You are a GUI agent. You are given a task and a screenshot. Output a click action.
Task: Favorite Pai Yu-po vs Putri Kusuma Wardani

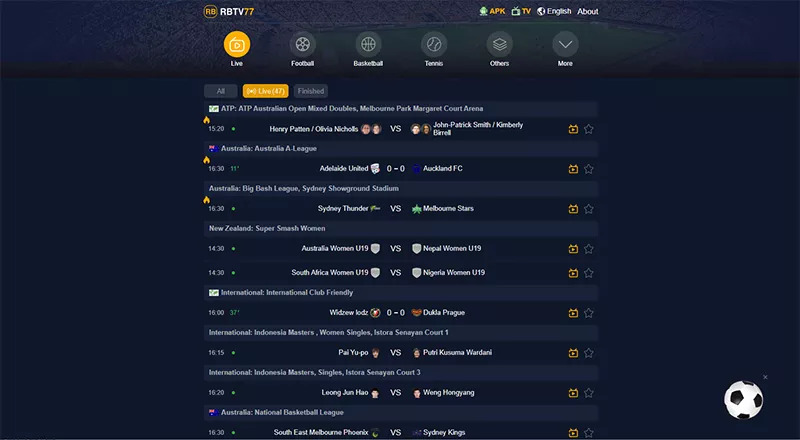click(x=589, y=353)
